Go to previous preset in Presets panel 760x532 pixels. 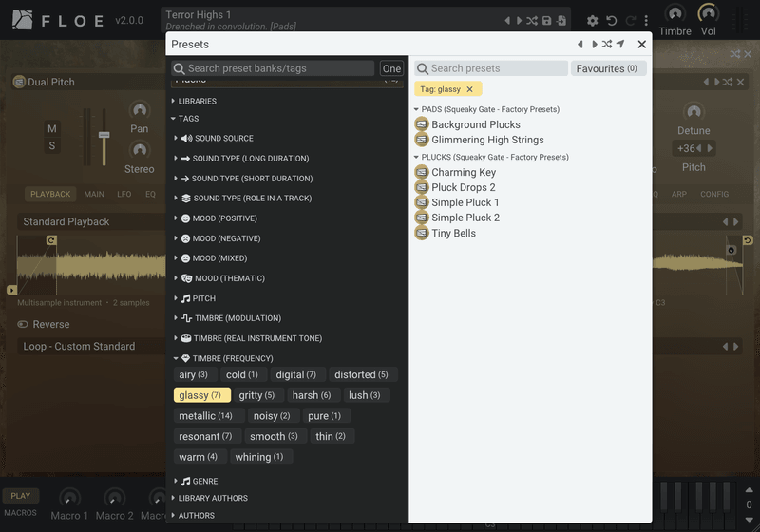pyautogui.click(x=580, y=44)
